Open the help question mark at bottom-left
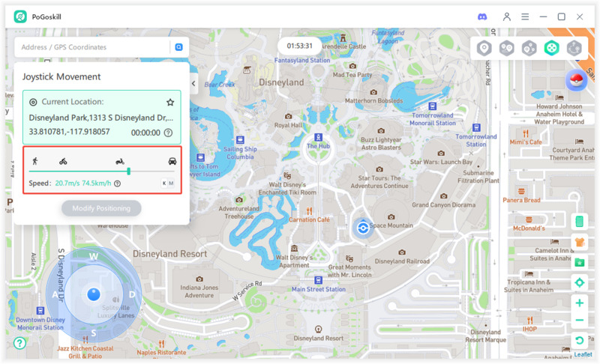Screen dimensions: 600x364 pos(19,343)
